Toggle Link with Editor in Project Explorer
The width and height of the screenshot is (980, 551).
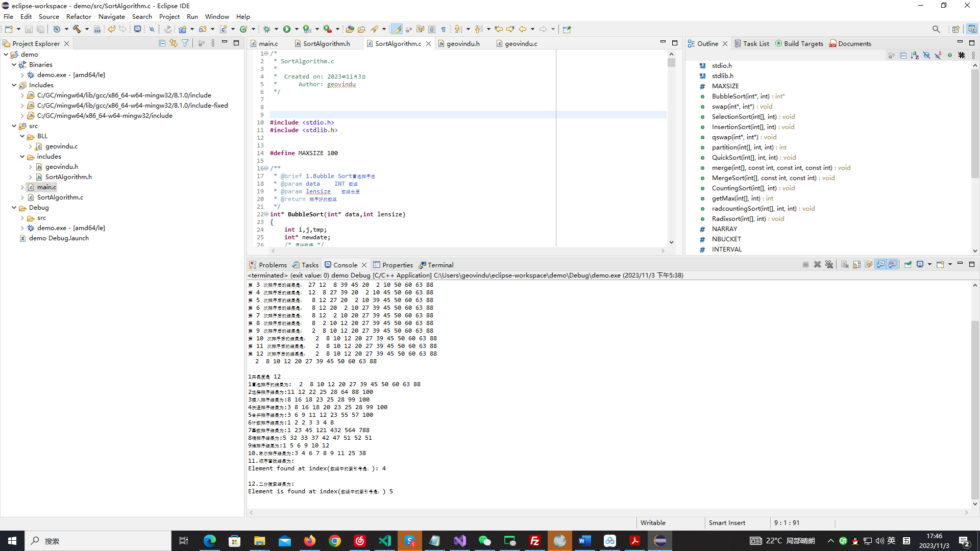click(174, 43)
